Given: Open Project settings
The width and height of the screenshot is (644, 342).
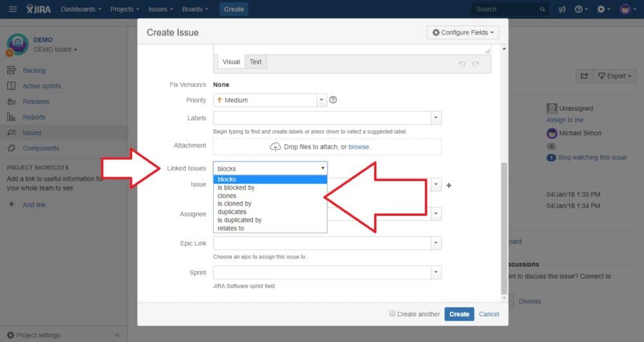Looking at the screenshot, I should [x=34, y=335].
